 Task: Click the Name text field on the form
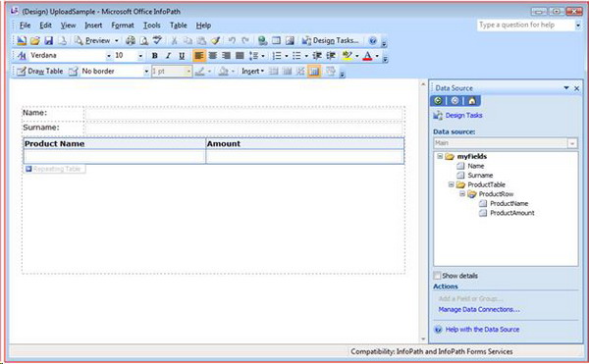point(244,114)
